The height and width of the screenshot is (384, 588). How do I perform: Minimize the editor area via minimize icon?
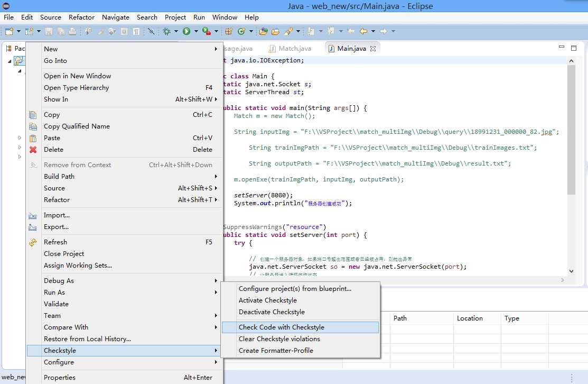tap(562, 47)
